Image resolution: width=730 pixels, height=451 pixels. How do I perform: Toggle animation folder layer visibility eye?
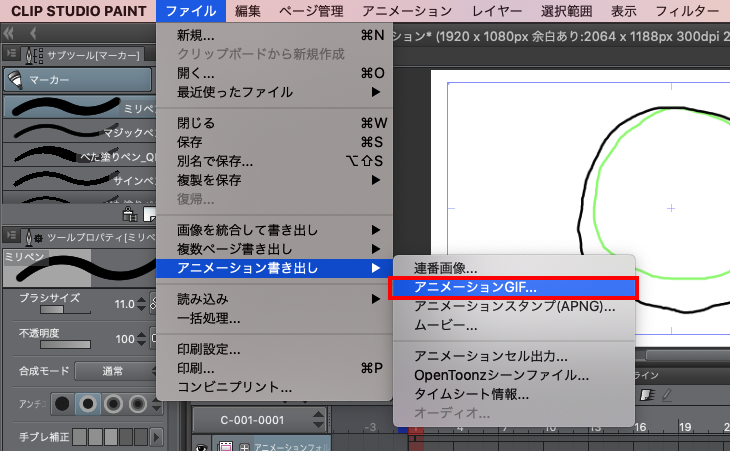pos(201,447)
